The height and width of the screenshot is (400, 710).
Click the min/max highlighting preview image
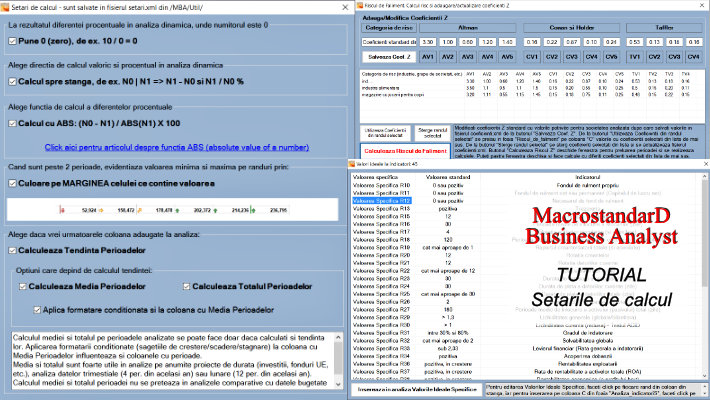coord(173,210)
